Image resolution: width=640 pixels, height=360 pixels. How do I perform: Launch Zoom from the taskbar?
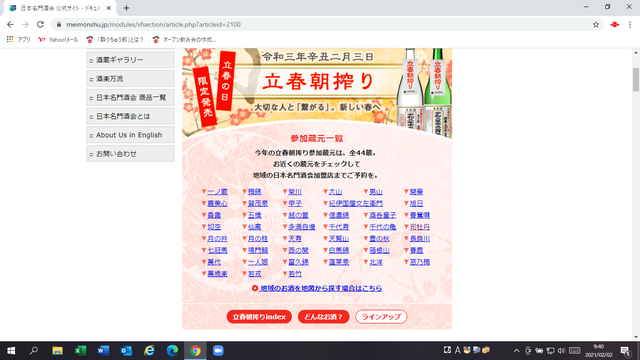218,351
